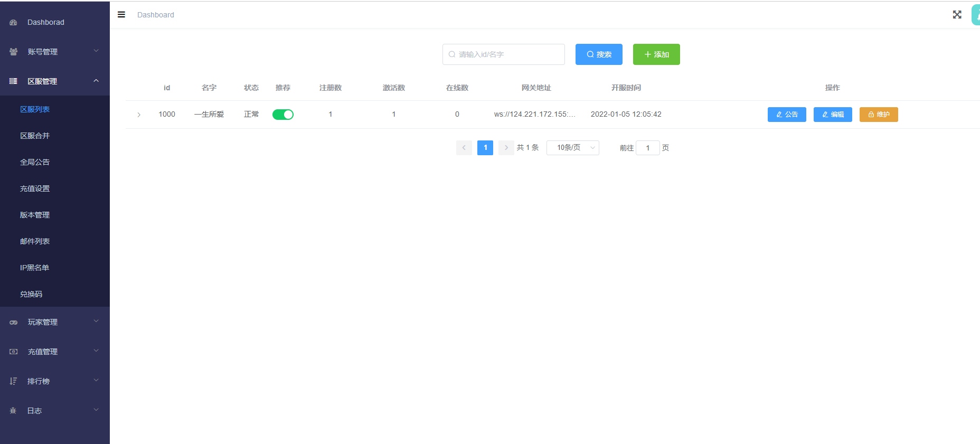Click the user avatar in top corner
This screenshot has height=444, width=980.
(976, 15)
